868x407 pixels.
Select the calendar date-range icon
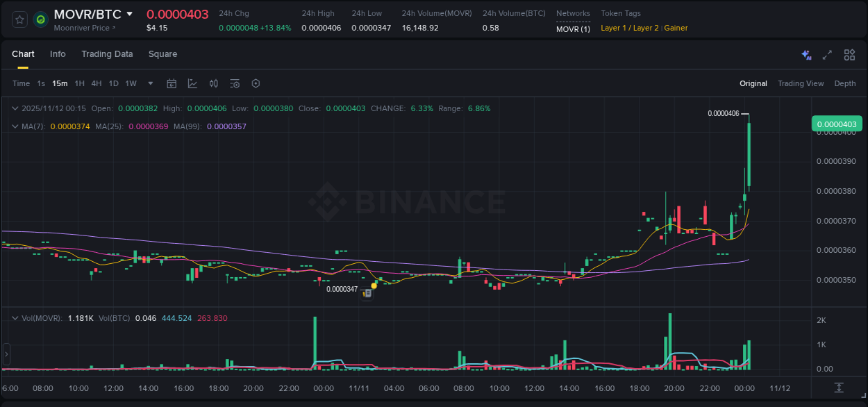click(x=172, y=83)
